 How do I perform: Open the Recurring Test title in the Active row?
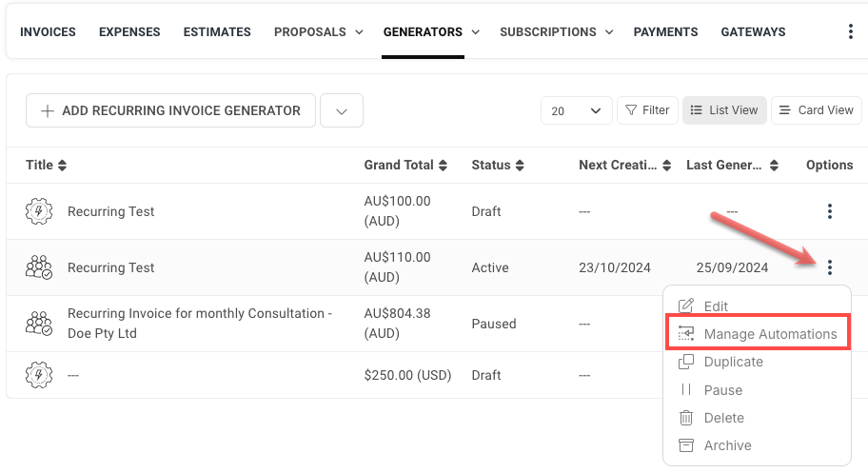pos(110,267)
